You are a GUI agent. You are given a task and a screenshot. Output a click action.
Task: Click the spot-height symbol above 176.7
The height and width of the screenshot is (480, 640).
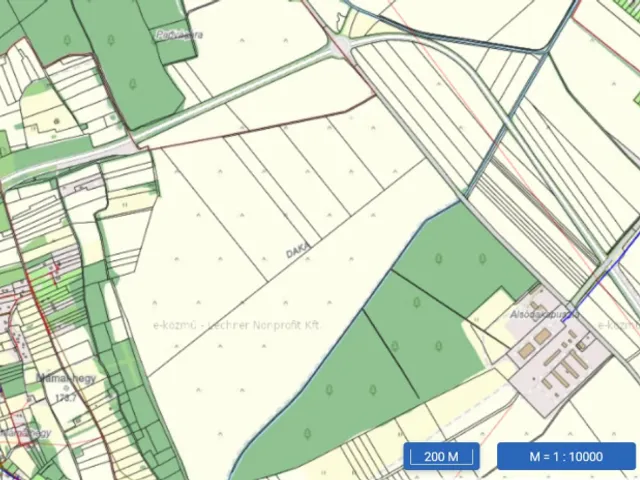click(66, 388)
